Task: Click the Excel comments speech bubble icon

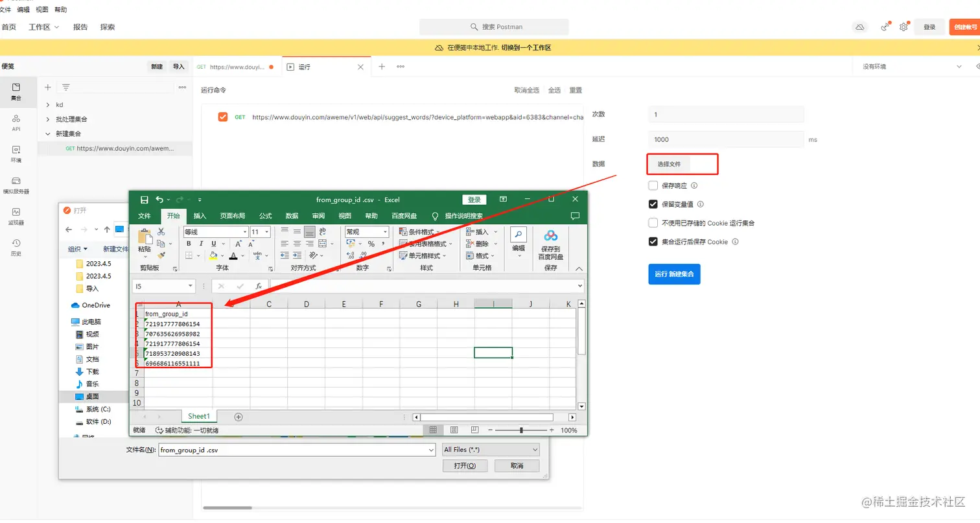Action: [575, 216]
